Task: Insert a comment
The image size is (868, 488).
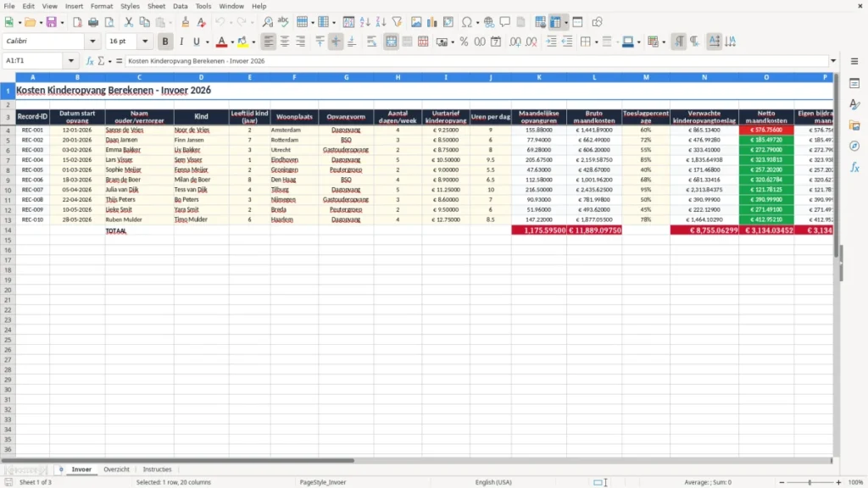Action: (505, 22)
